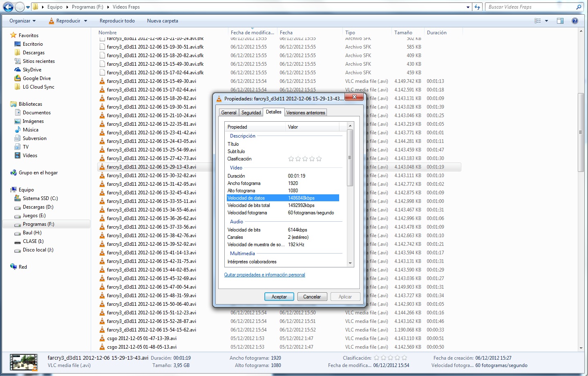This screenshot has height=376, width=588.
Task: Click the refresh icon next to address bar
Action: (x=477, y=7)
